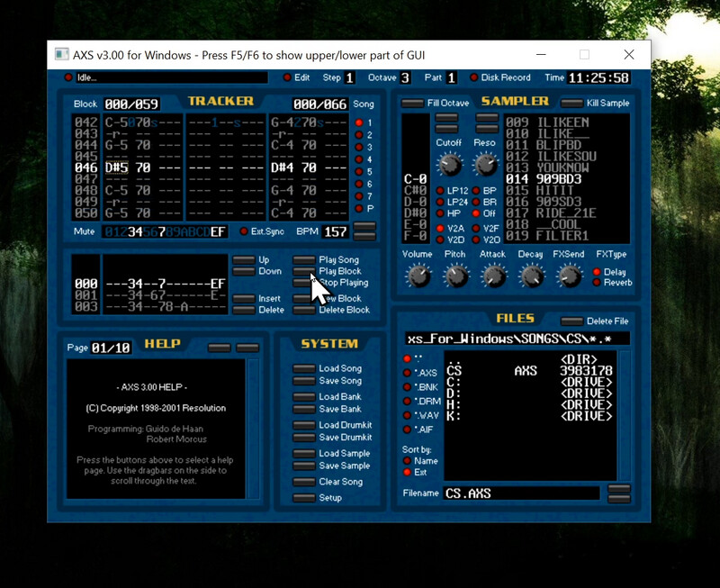The height and width of the screenshot is (588, 720).
Task: Select the BP filter type
Action: click(x=476, y=191)
